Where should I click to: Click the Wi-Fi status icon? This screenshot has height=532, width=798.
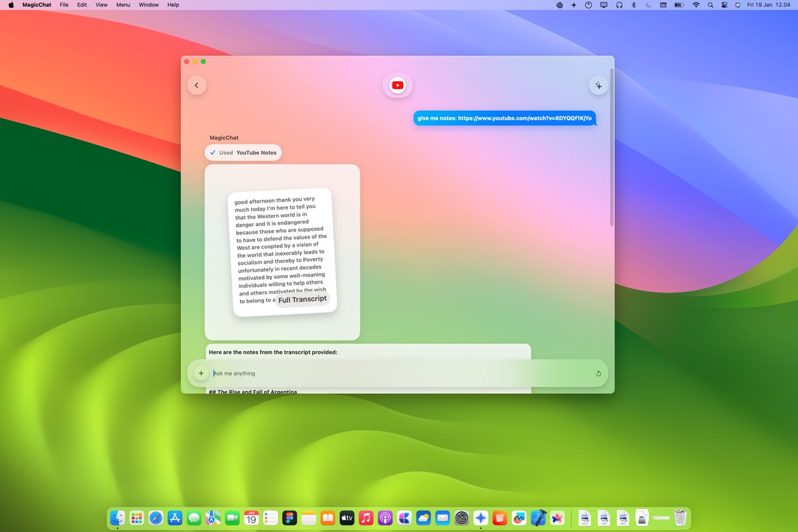pos(696,5)
